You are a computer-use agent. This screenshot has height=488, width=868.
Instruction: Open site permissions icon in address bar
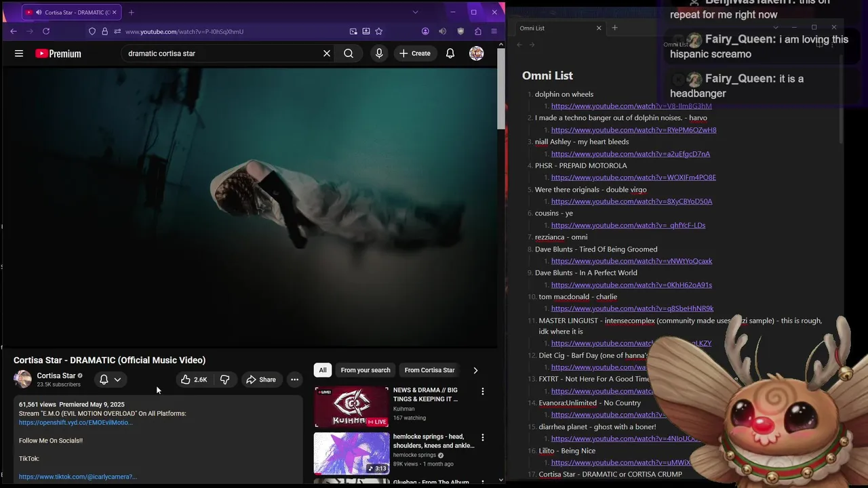click(x=117, y=31)
